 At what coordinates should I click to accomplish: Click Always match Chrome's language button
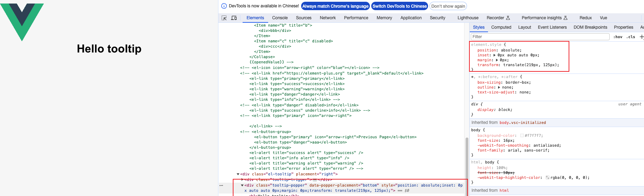click(x=335, y=6)
